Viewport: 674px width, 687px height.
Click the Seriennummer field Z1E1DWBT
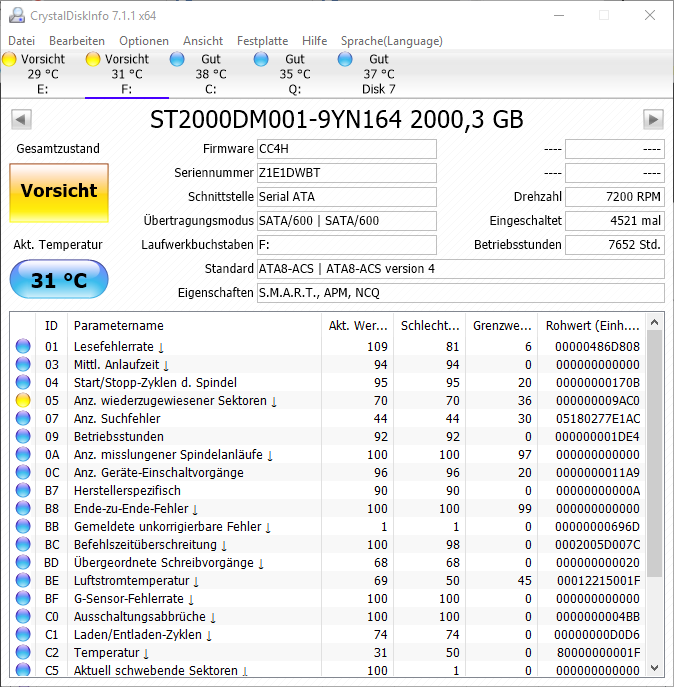(x=347, y=173)
